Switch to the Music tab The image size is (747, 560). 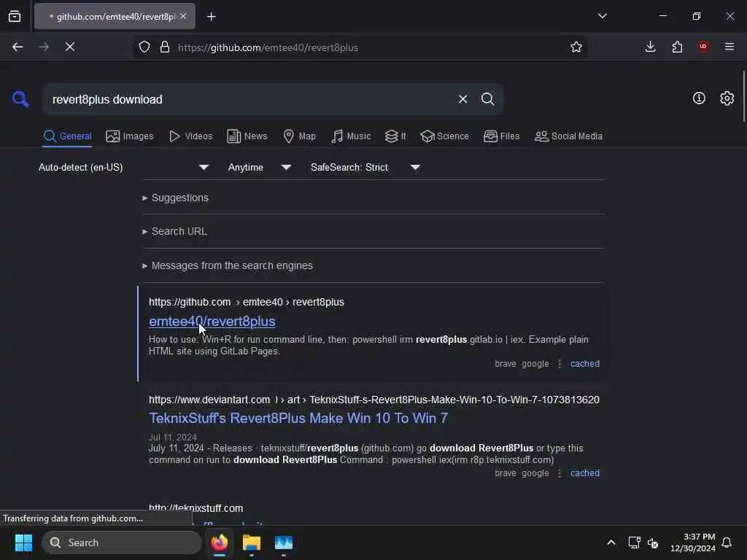pyautogui.click(x=351, y=136)
